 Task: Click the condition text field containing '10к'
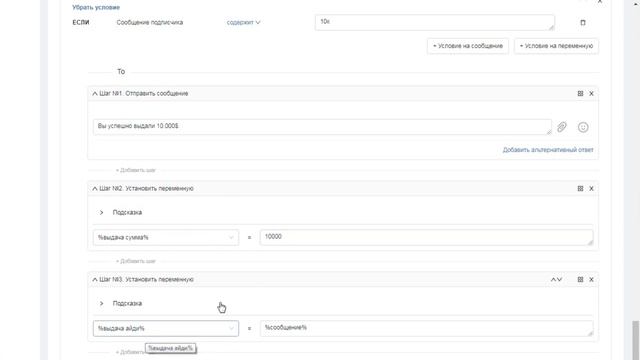pyautogui.click(x=435, y=22)
